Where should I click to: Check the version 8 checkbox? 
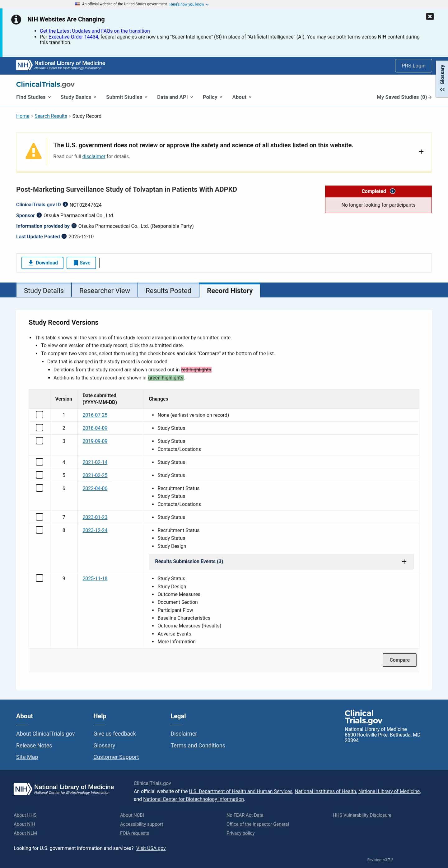[x=40, y=530]
